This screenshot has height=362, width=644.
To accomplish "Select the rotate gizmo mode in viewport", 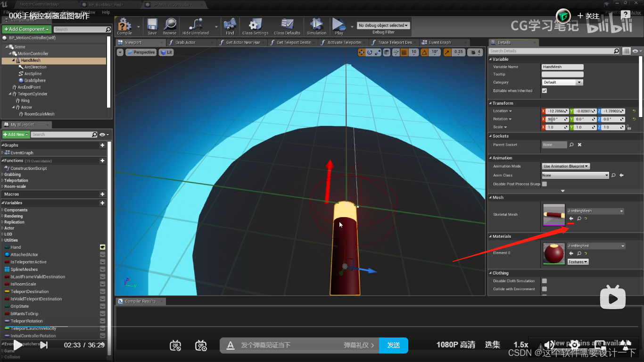I will pyautogui.click(x=370, y=52).
